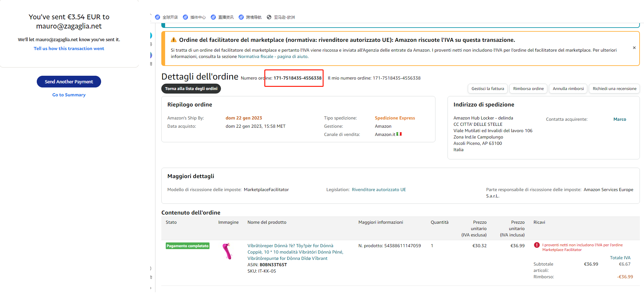The height and width of the screenshot is (296, 644).
Task: Click the red error icon under Ricavi
Action: (x=537, y=245)
